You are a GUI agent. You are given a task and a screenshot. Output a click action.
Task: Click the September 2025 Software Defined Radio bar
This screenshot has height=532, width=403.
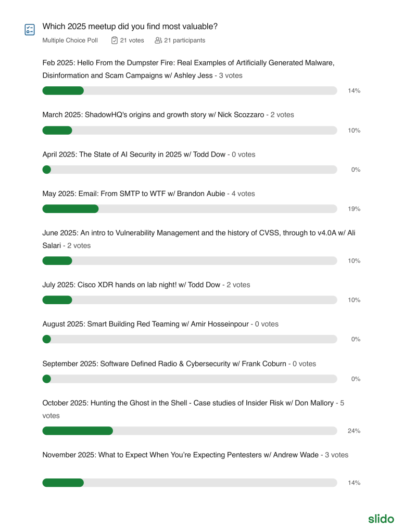190,379
